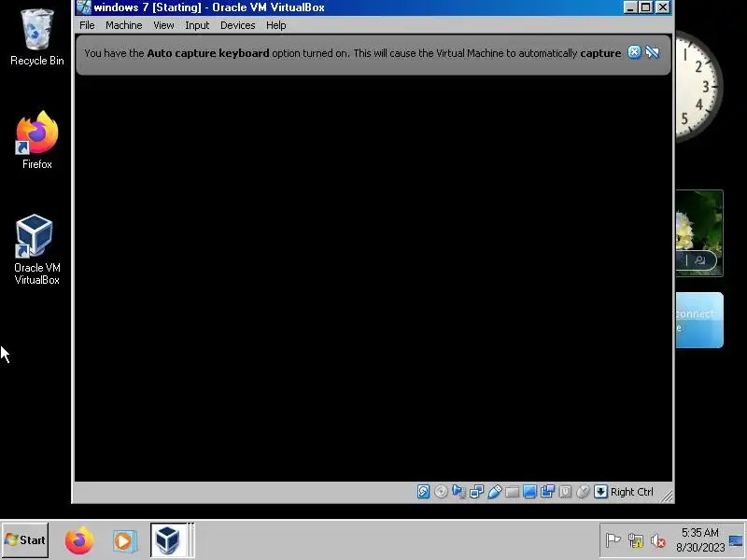Click the shared folders status icon
This screenshot has width=747, height=560.
(x=512, y=492)
